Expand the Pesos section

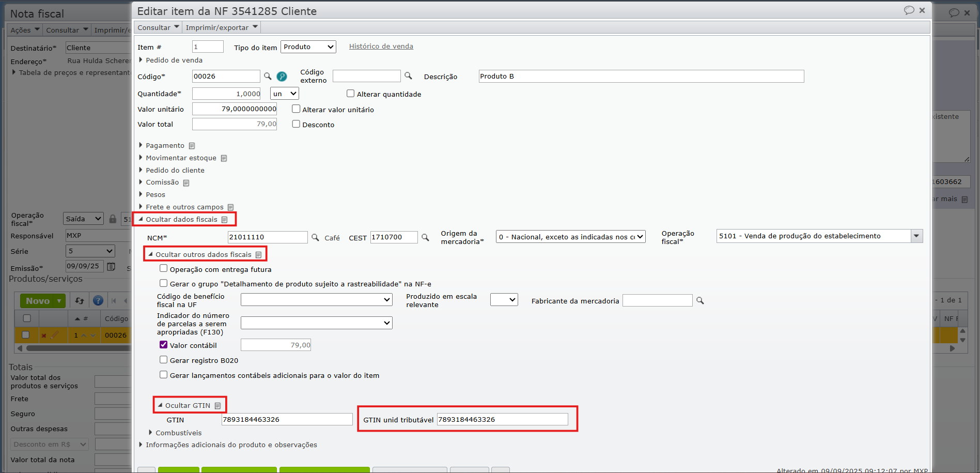(x=152, y=195)
